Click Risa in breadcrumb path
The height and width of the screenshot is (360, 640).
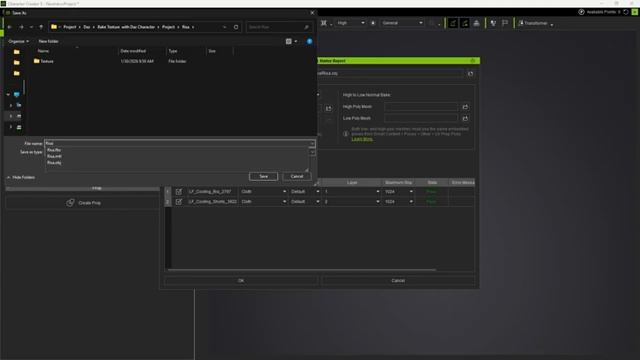pyautogui.click(x=186, y=27)
